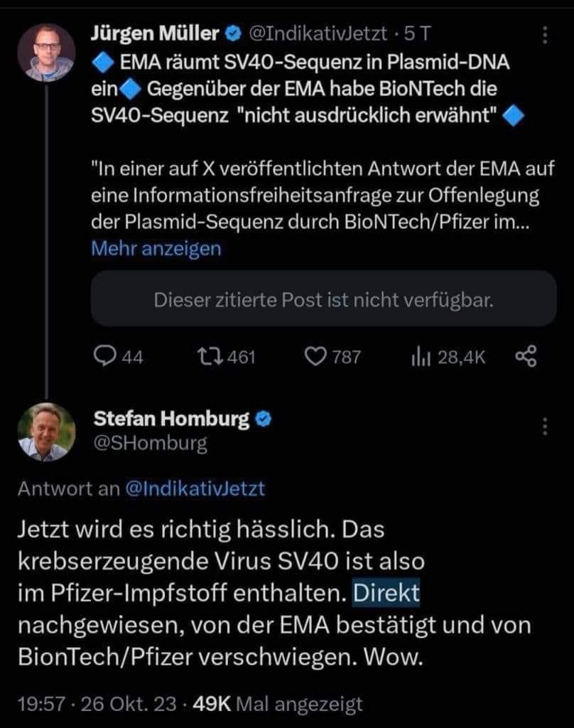View post analytics bar-chart icon
Screen dimensions: 574x728
pos(419,357)
